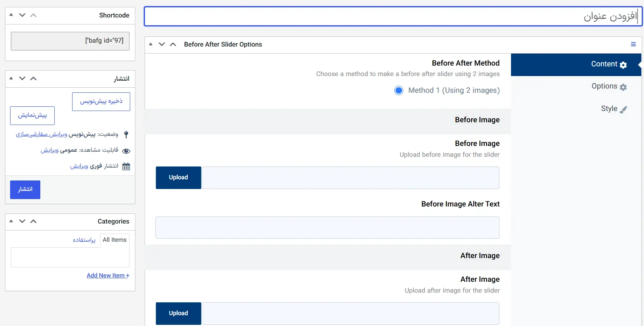Click the brush icon beside Style tab

[x=623, y=109]
